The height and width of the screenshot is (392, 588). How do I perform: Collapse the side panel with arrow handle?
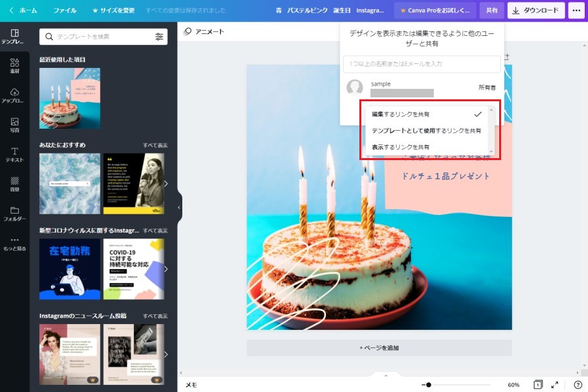click(x=180, y=208)
